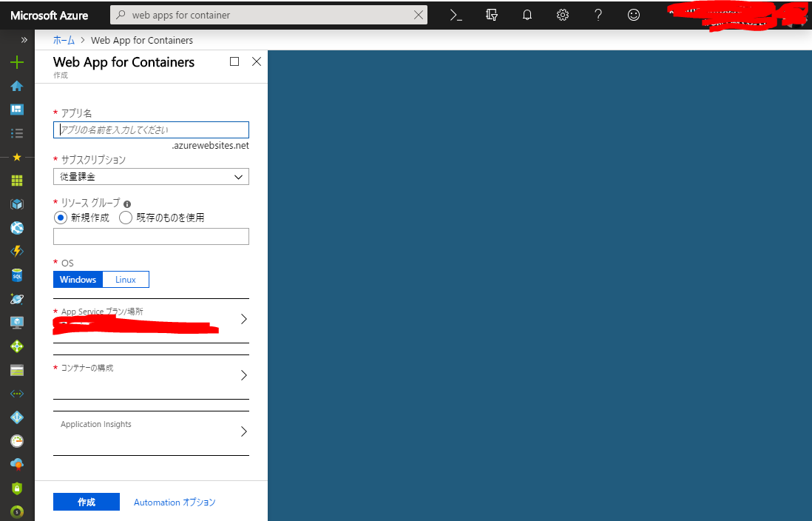The width and height of the screenshot is (812, 521).
Task: Click the Favorites star in sidebar
Action: (17, 157)
